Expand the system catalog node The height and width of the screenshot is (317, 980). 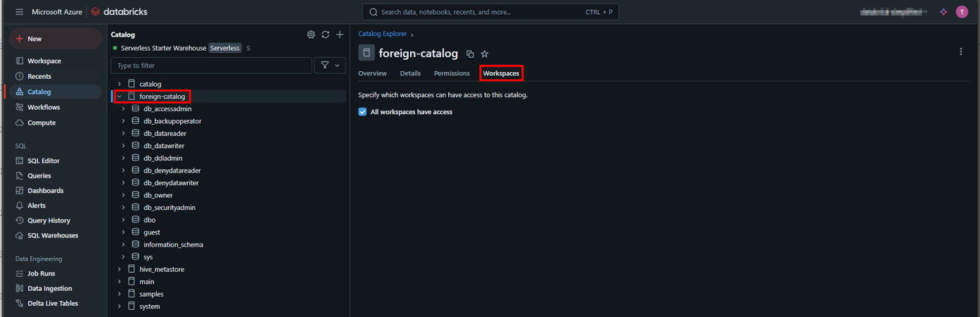pos(119,306)
